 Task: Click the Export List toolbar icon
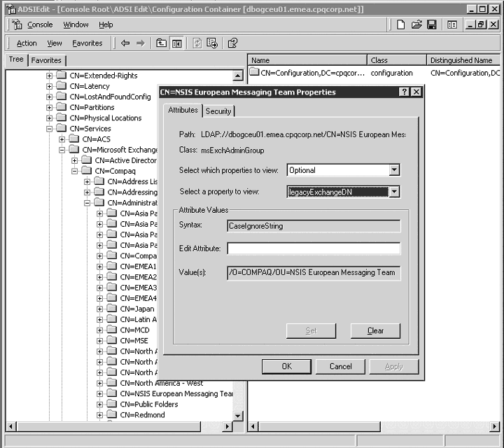click(212, 43)
